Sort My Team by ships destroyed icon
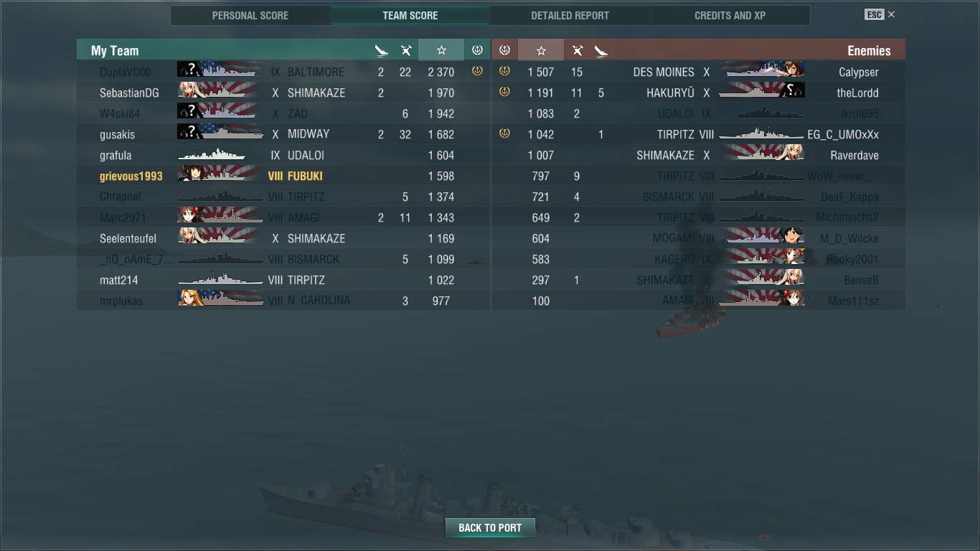Viewport: 980px width, 551px height. pos(406,50)
